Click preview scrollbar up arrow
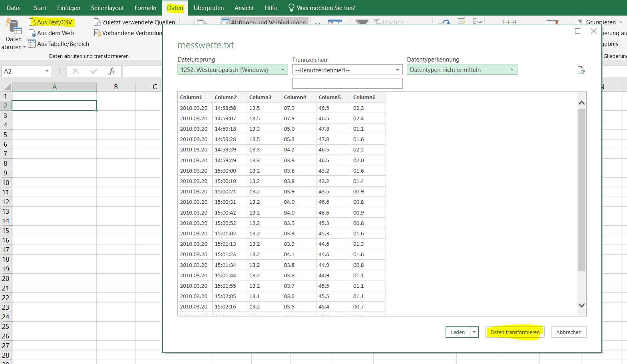627x364 pixels. 581,103
